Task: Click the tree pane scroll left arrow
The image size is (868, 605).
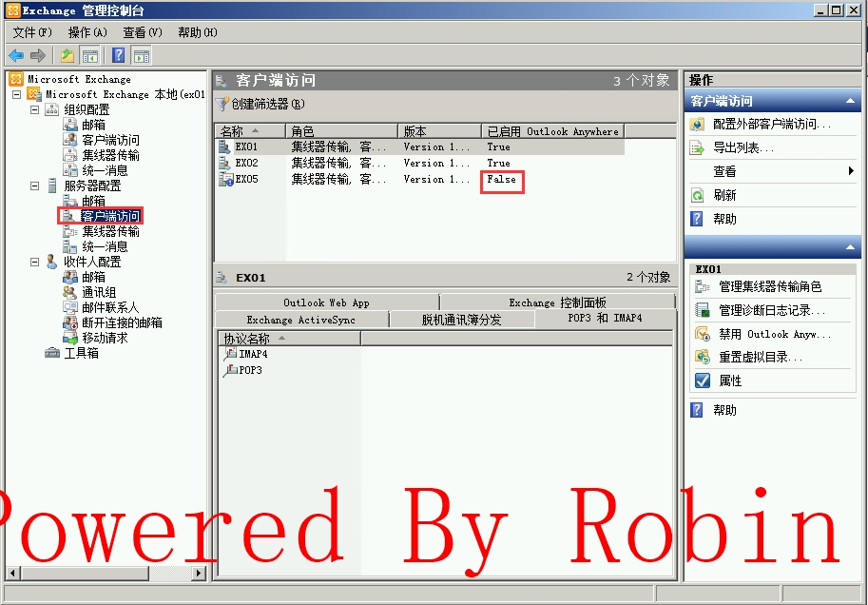Action: coord(12,573)
